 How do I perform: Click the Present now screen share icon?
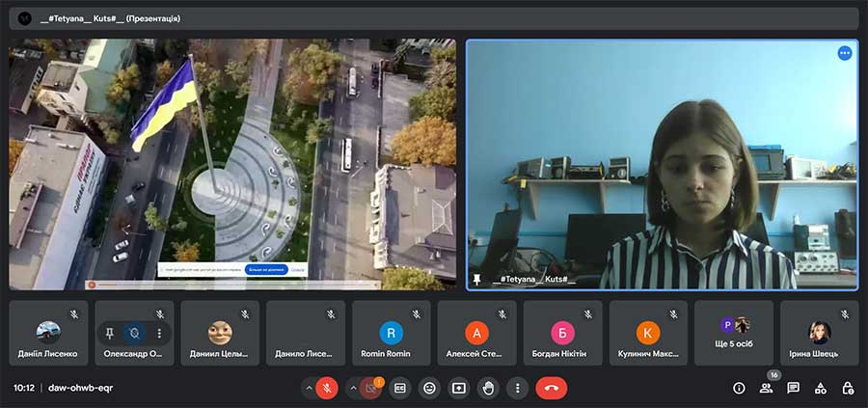pos(459,388)
